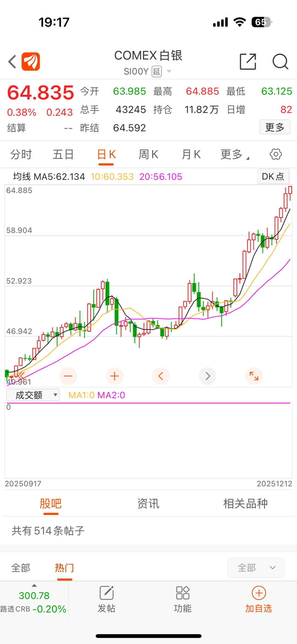Expand chart to fullscreen
The width and height of the screenshot is (297, 644).
click(x=254, y=376)
